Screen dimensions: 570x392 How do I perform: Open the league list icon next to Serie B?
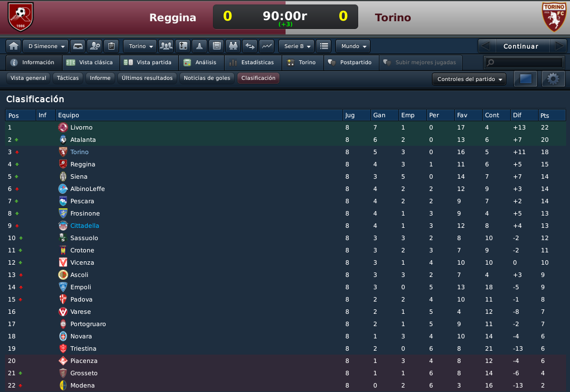coord(324,46)
